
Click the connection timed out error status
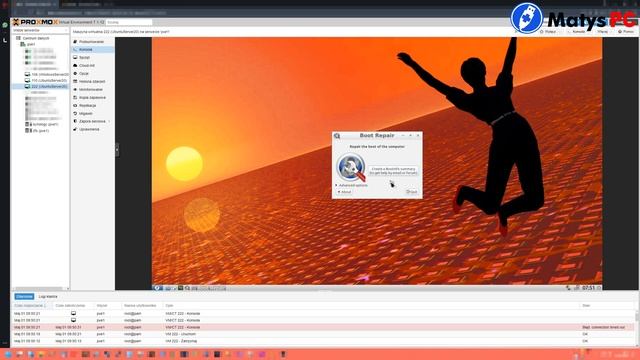click(x=603, y=327)
